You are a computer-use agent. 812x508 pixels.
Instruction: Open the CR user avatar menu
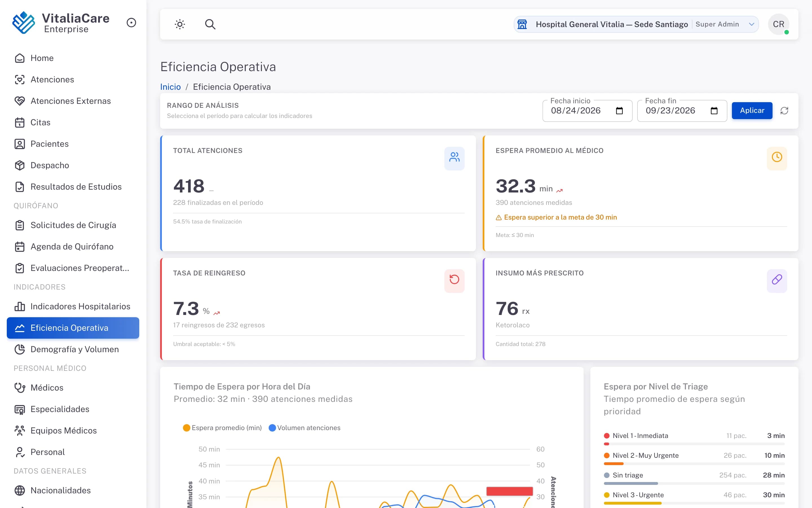point(778,24)
